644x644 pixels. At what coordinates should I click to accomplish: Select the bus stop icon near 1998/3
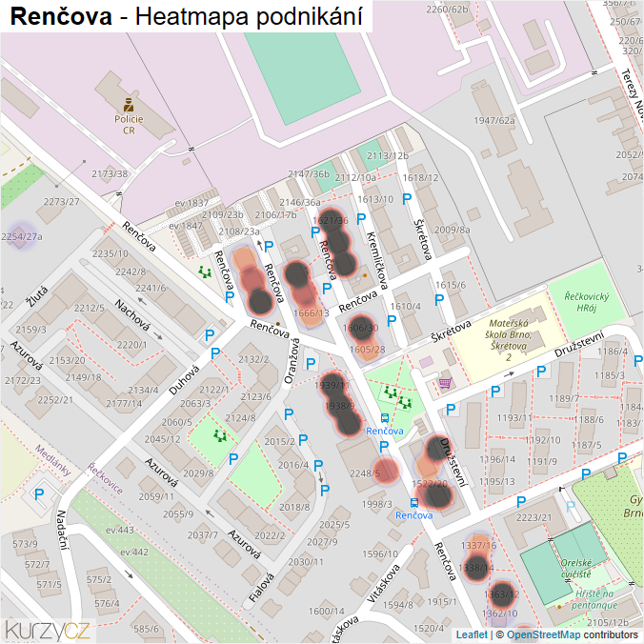tap(414, 503)
